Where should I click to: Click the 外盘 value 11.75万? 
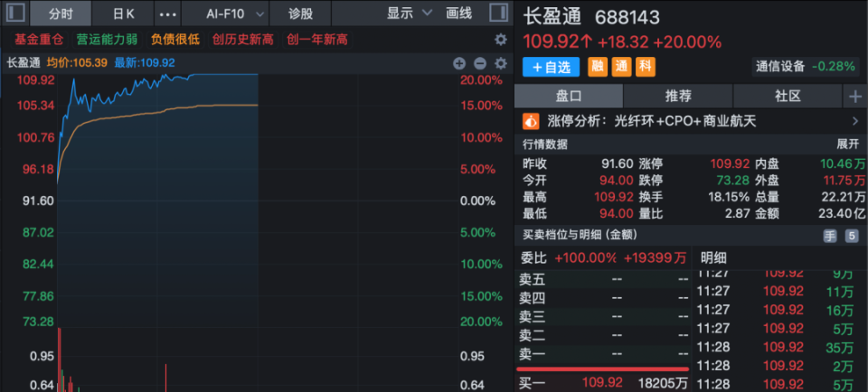pyautogui.click(x=844, y=181)
